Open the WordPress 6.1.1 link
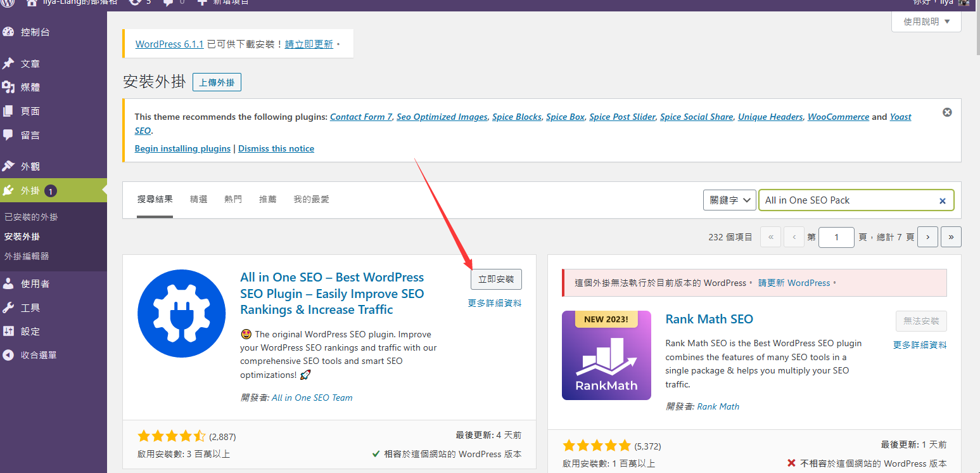This screenshot has width=980, height=473. [170, 44]
